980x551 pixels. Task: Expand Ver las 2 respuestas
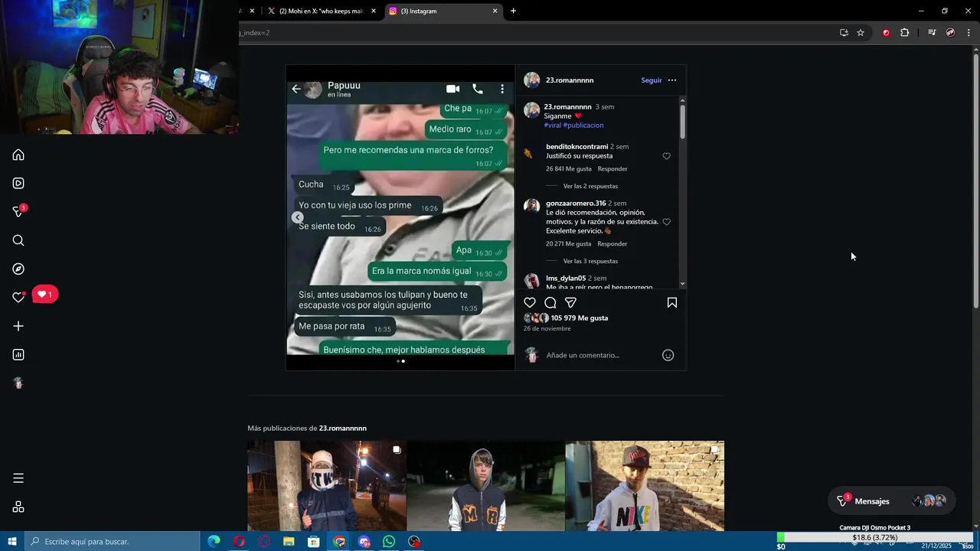[590, 186]
